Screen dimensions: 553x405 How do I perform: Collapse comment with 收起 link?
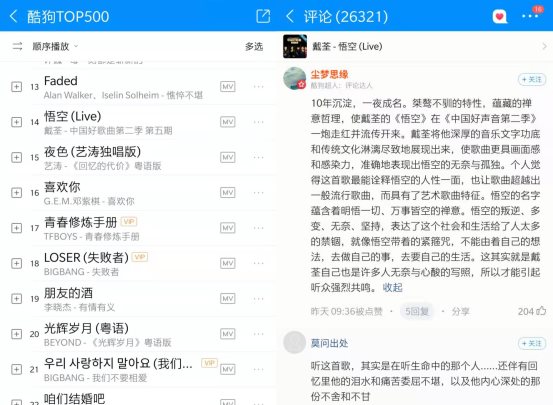(x=393, y=288)
